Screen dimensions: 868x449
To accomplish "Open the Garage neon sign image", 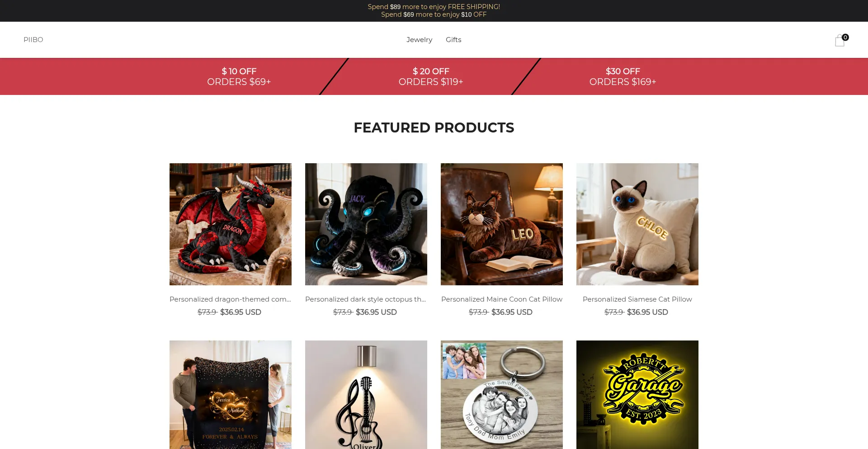I will (x=637, y=395).
